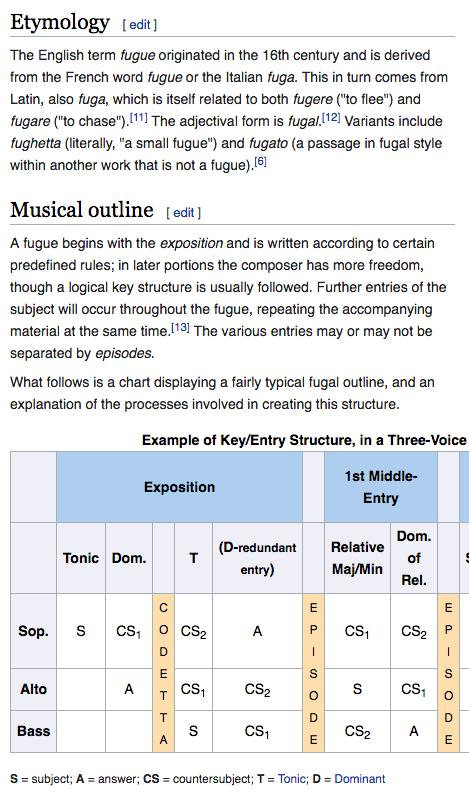The image size is (469, 793).
Task: Click the Exposition table header cell
Action: coord(180,487)
